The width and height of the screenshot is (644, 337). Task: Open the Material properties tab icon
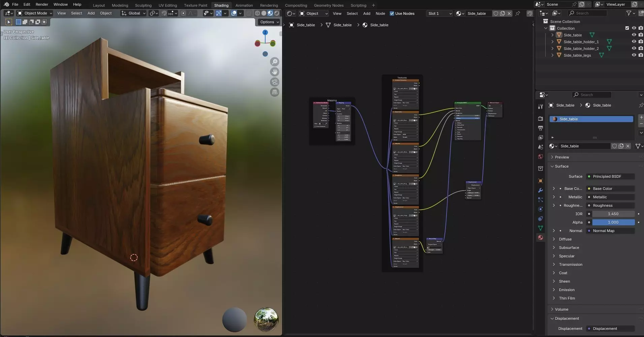(541, 237)
